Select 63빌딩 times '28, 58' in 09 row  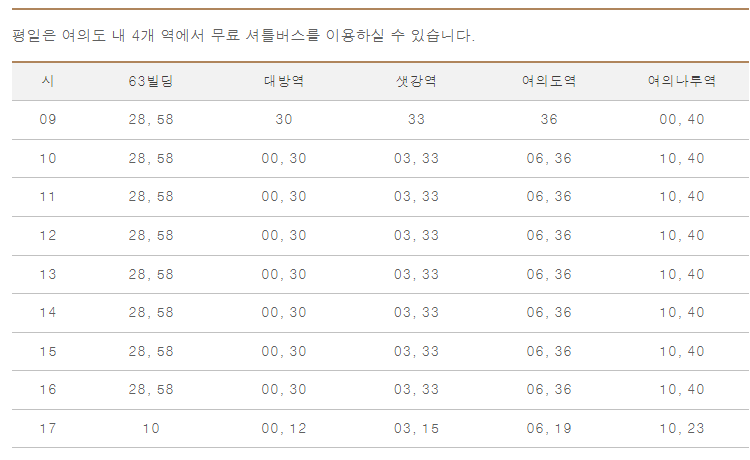[151, 119]
